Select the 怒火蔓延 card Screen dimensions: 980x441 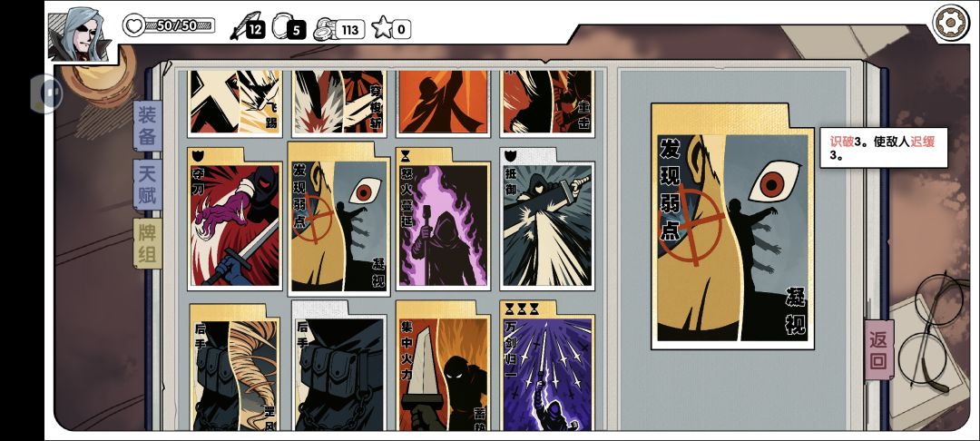(x=443, y=220)
